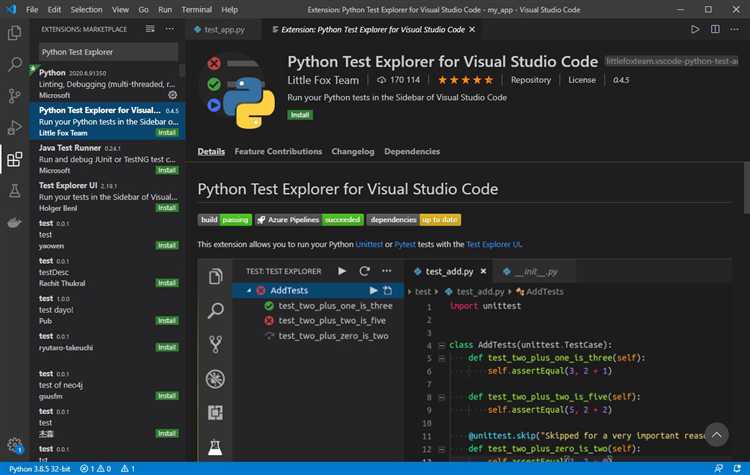Open the notifications bell in status bar
750x475 pixels.
(737, 469)
